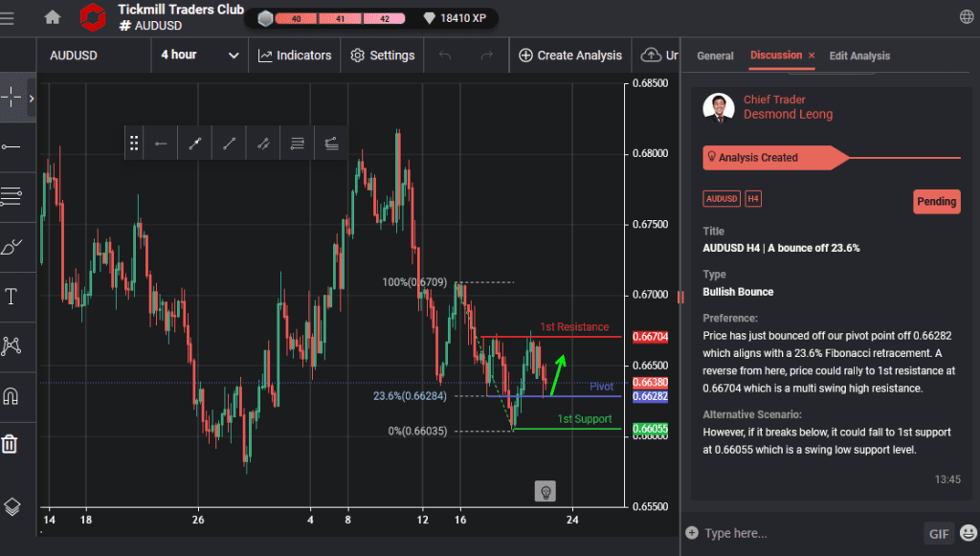The height and width of the screenshot is (556, 980).
Task: Switch to the General tab
Action: point(715,56)
